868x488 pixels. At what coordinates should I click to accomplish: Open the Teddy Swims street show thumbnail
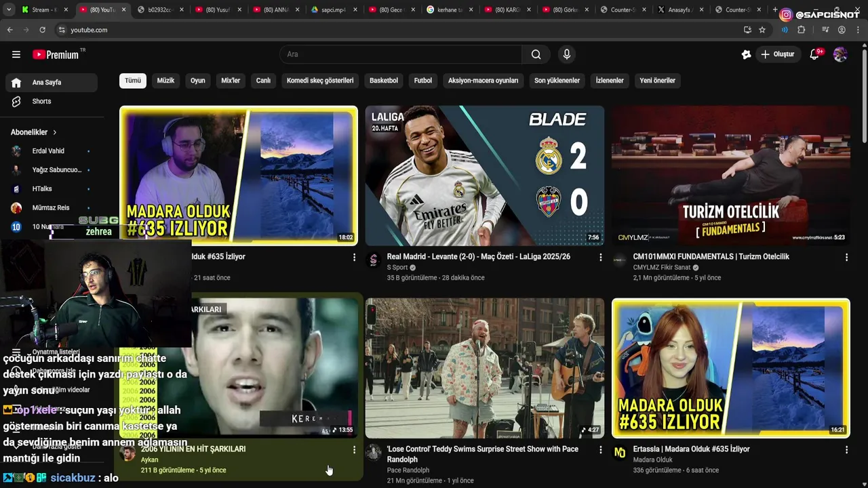coord(484,368)
